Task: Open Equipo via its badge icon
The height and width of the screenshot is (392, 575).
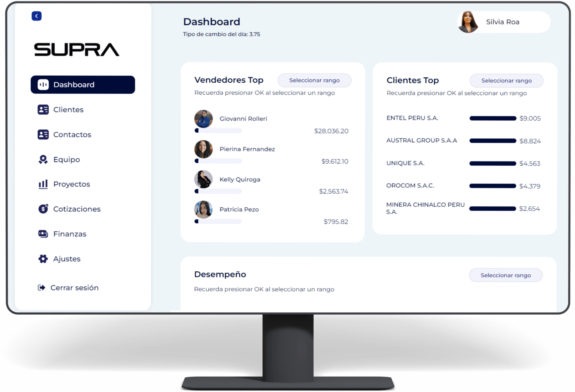Action: (x=43, y=159)
